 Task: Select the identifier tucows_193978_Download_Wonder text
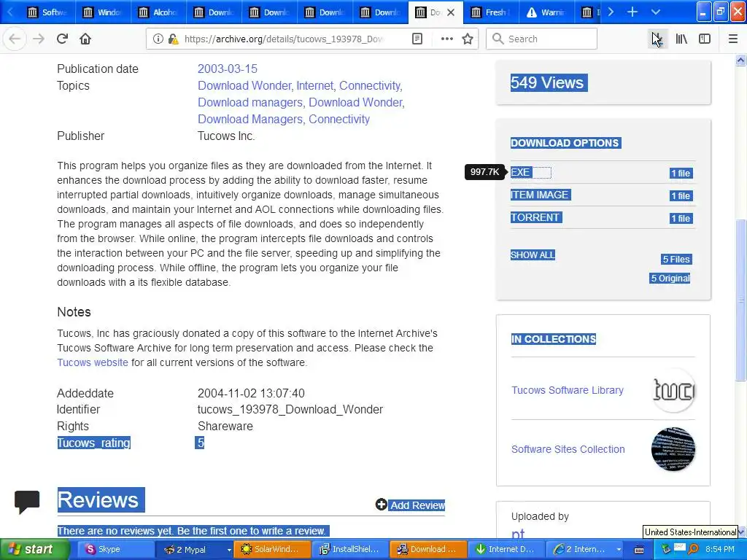coord(290,410)
